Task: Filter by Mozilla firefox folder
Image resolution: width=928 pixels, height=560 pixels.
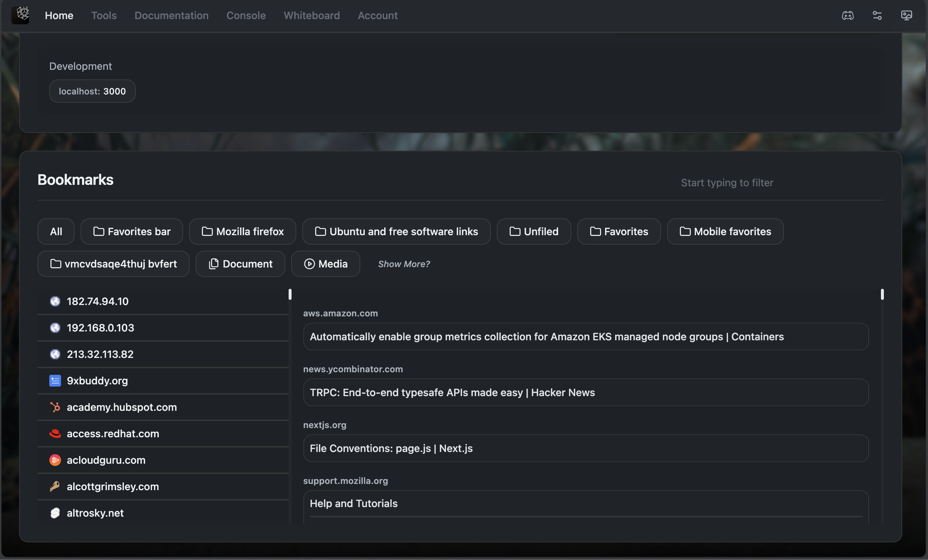Action: tap(243, 231)
